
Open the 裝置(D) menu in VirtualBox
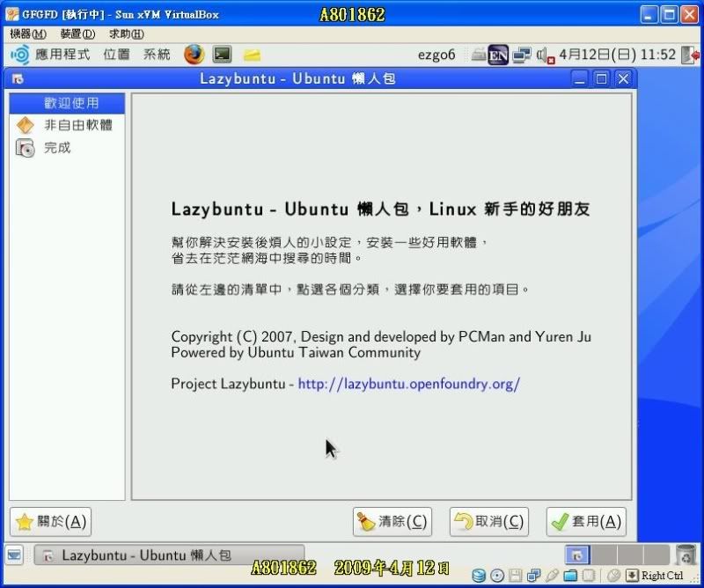click(77, 33)
